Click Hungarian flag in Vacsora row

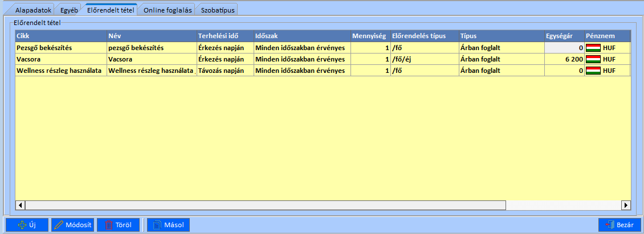coord(593,59)
